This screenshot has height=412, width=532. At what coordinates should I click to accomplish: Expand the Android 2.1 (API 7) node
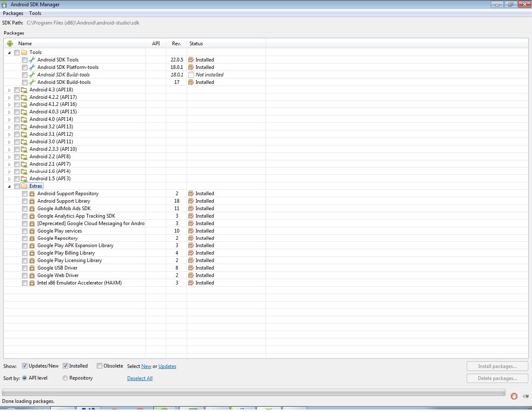[x=9, y=164]
